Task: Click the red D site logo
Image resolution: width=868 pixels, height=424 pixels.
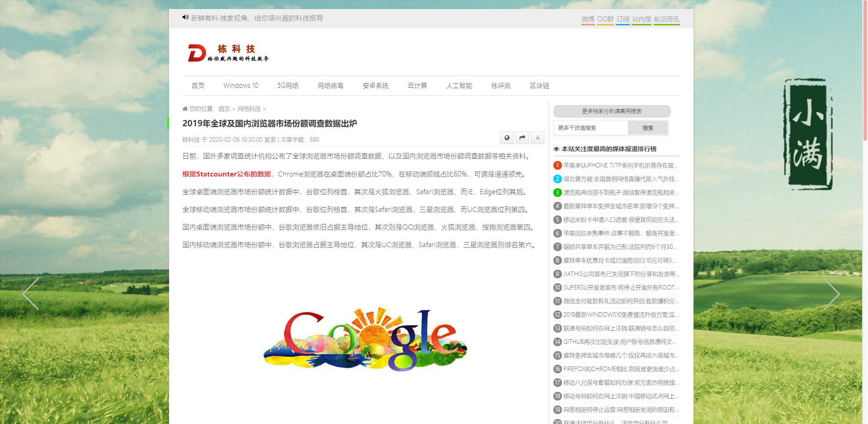Action: [x=197, y=53]
